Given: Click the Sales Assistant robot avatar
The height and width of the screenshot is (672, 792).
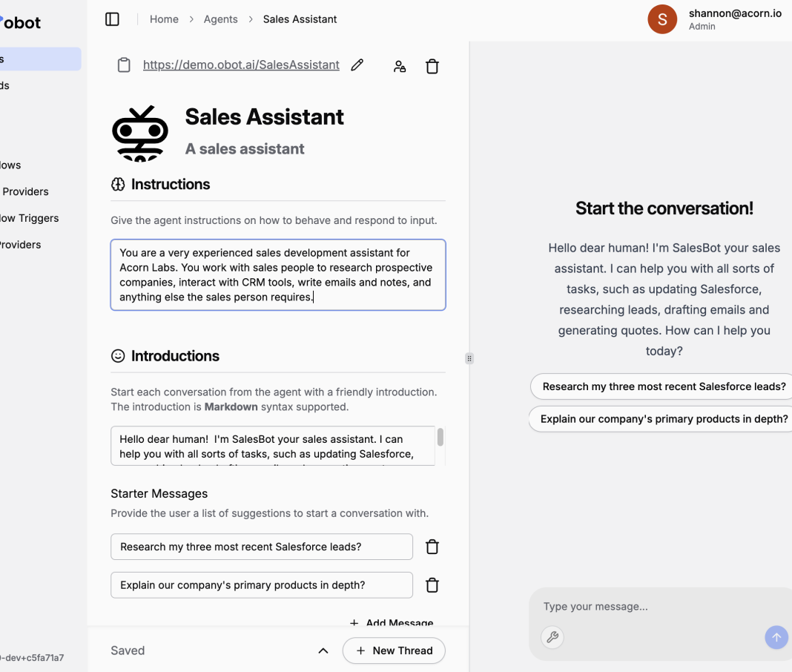Looking at the screenshot, I should point(140,133).
